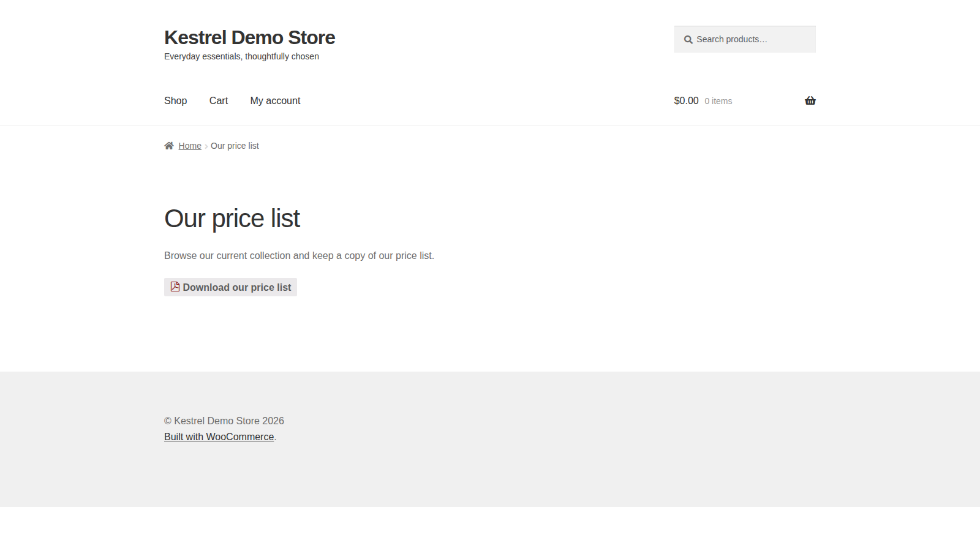Screen dimensions: 980x551
Task: Select the 'Our price list' breadcrumb text
Action: 235,146
